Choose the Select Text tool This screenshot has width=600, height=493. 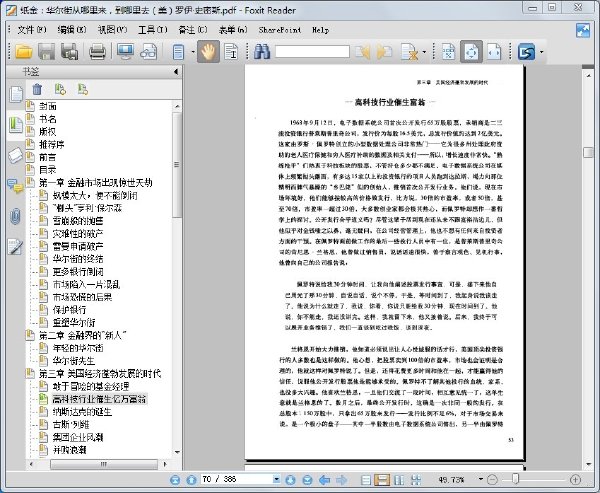pyautogui.click(x=231, y=51)
